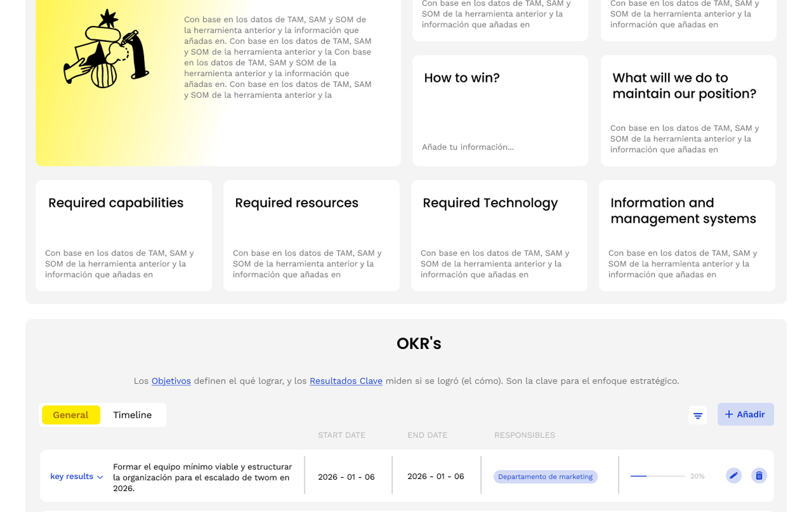
Task: Click the filter icon beside Añadir
Action: pyautogui.click(x=697, y=416)
